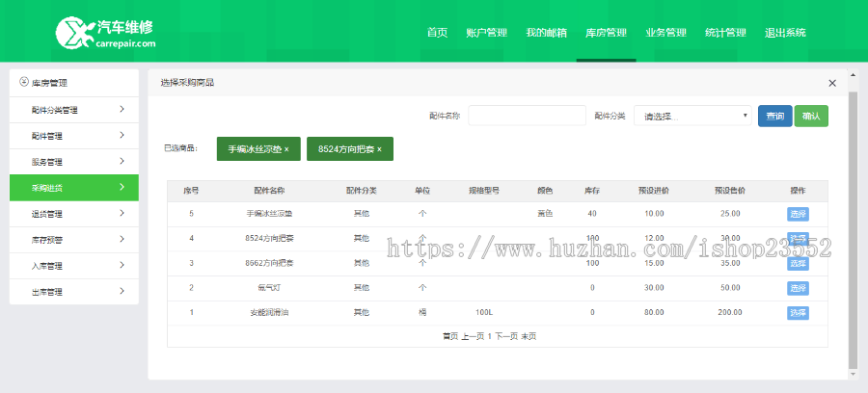
Task: Click the 配件名称 column header
Action: click(269, 191)
